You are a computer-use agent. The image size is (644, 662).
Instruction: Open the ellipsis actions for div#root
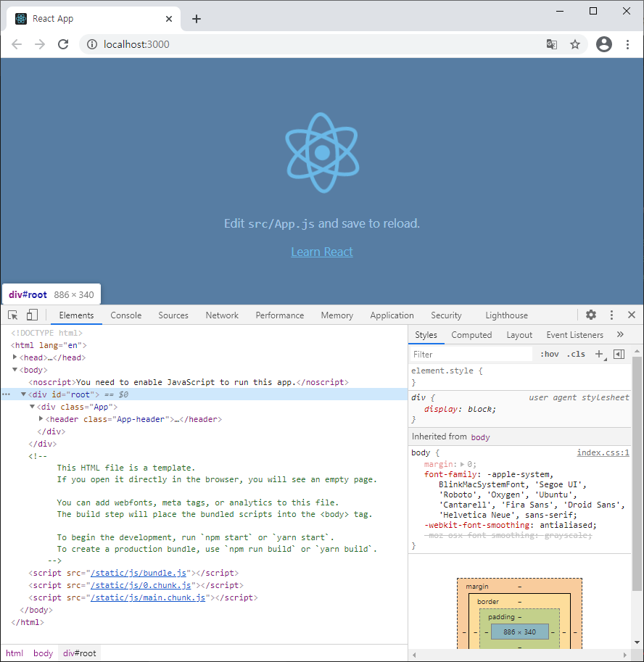[6, 394]
